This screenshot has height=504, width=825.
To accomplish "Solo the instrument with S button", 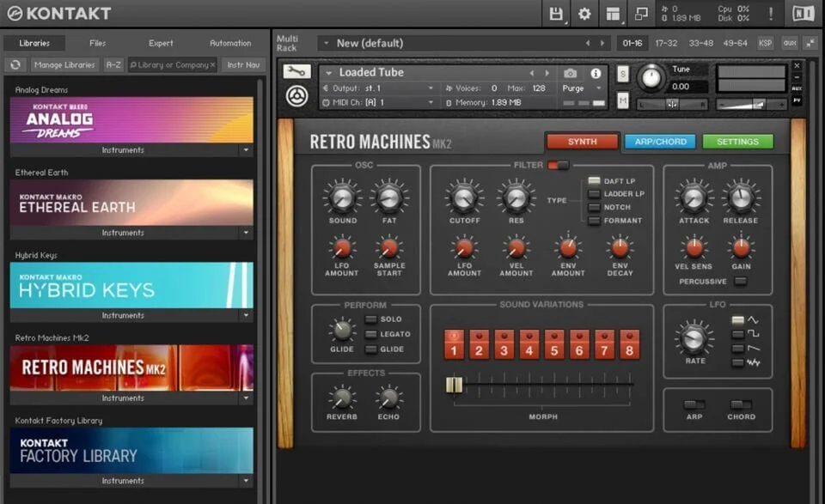I will [623, 74].
